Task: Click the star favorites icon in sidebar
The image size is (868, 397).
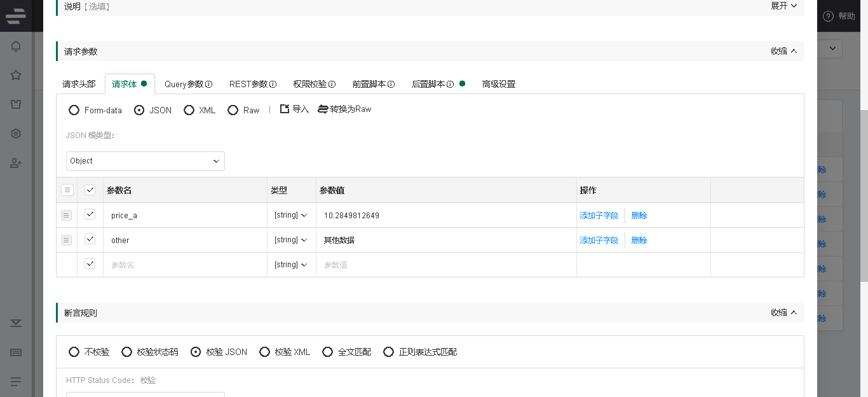Action: pyautogui.click(x=16, y=75)
